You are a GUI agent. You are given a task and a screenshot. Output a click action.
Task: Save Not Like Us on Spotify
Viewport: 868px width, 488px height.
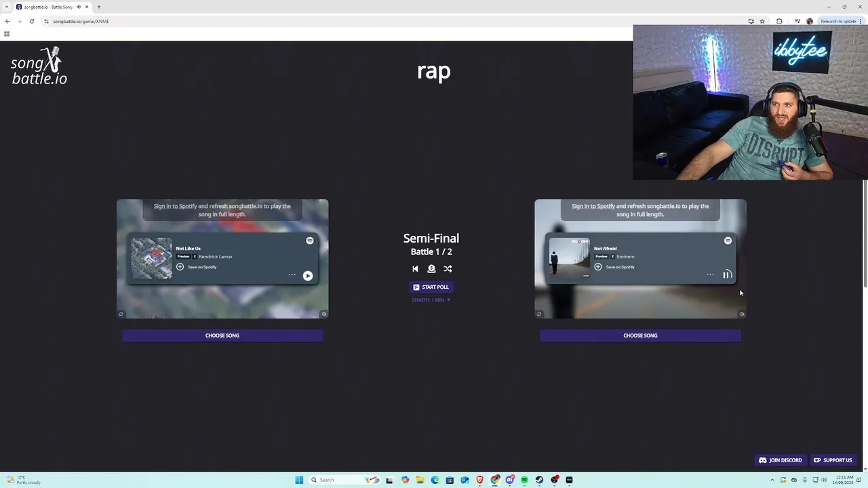tap(197, 267)
